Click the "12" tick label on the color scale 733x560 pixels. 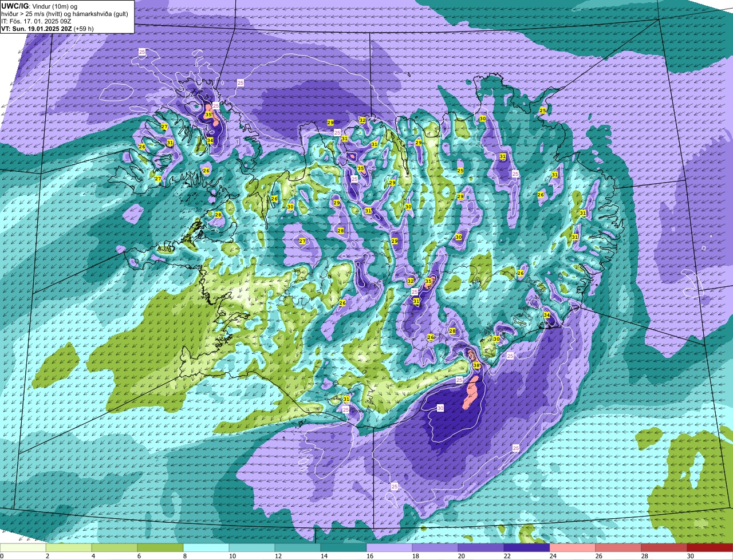click(x=278, y=556)
